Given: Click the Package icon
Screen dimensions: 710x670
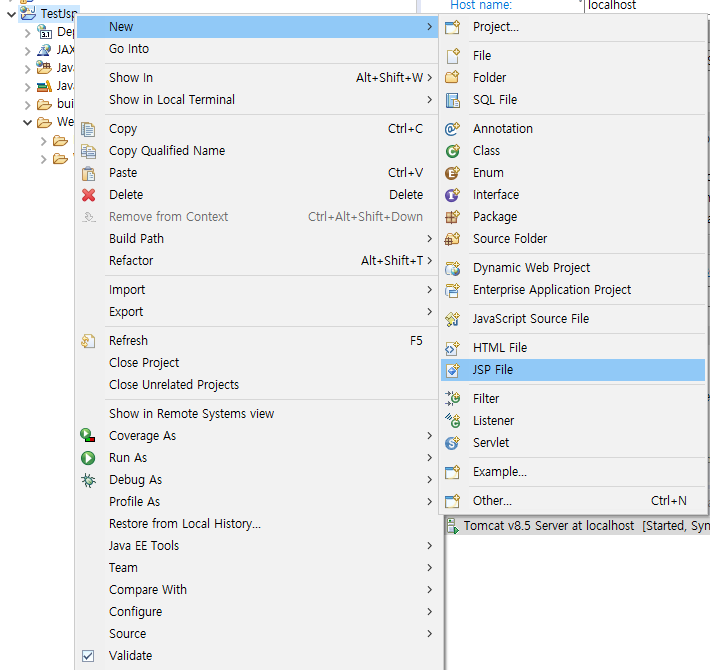Looking at the screenshot, I should click(452, 217).
